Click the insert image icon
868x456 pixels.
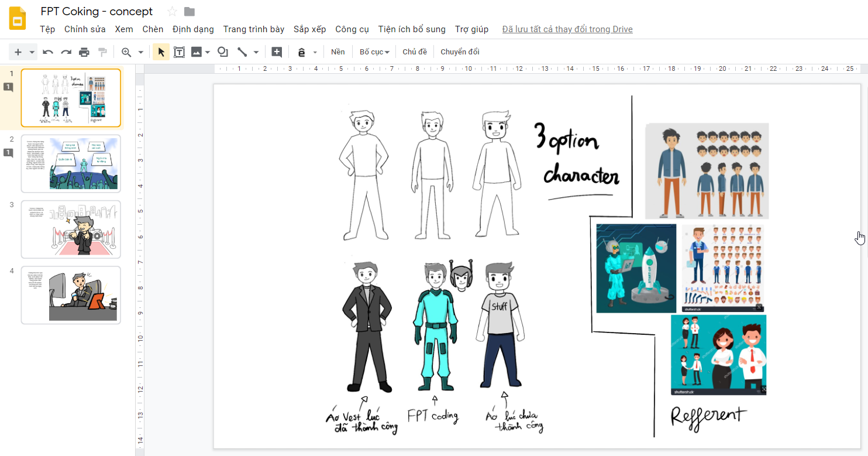(x=197, y=52)
